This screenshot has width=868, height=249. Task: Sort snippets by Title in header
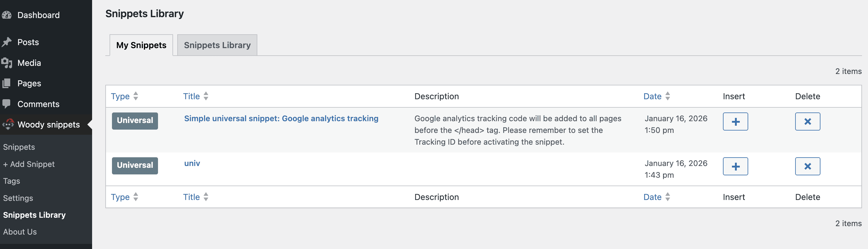[x=191, y=96]
